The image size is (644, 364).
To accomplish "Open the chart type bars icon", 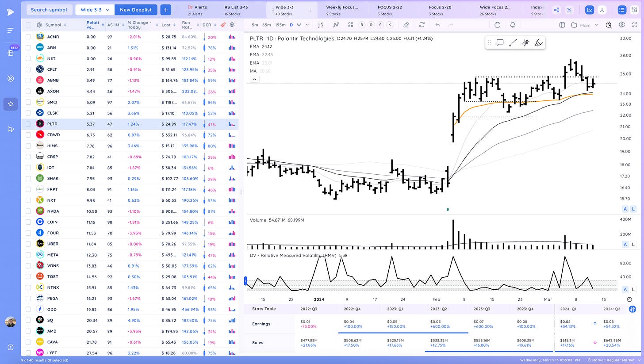I will (x=320, y=25).
